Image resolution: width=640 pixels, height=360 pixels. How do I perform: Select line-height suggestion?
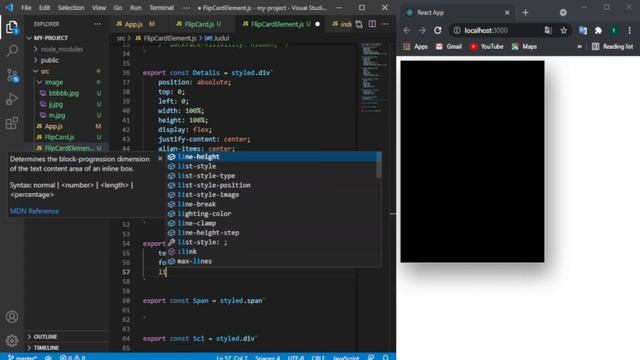click(271, 157)
